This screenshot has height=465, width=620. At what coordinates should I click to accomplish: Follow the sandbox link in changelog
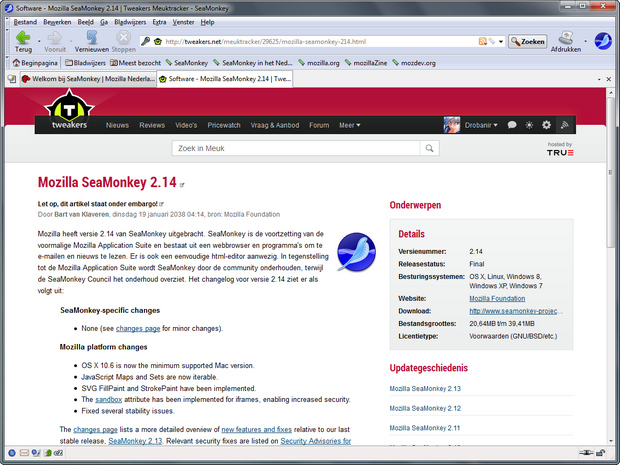(108, 400)
